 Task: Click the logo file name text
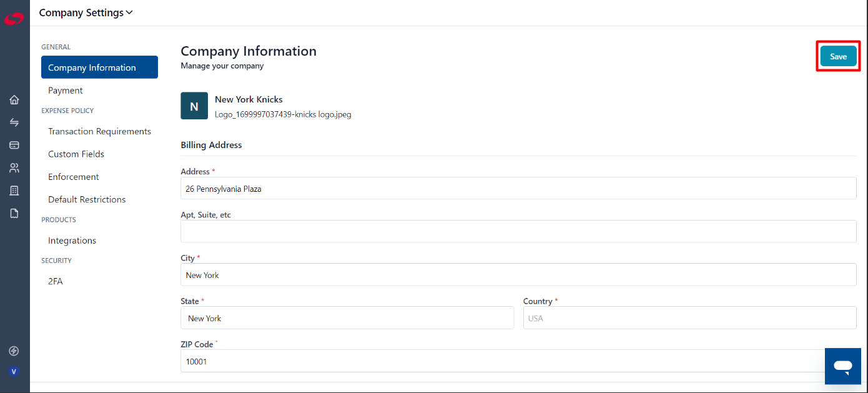[x=283, y=115]
